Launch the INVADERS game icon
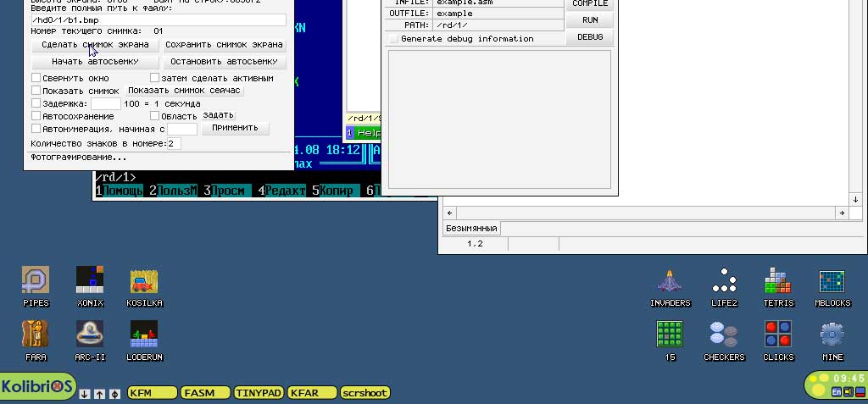 [670, 281]
